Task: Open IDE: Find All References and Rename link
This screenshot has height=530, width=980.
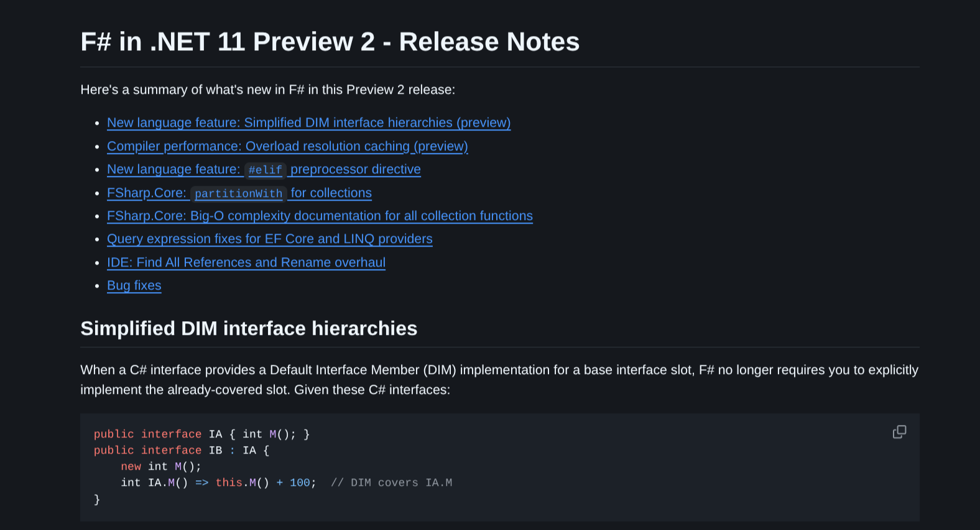Action: (x=246, y=263)
